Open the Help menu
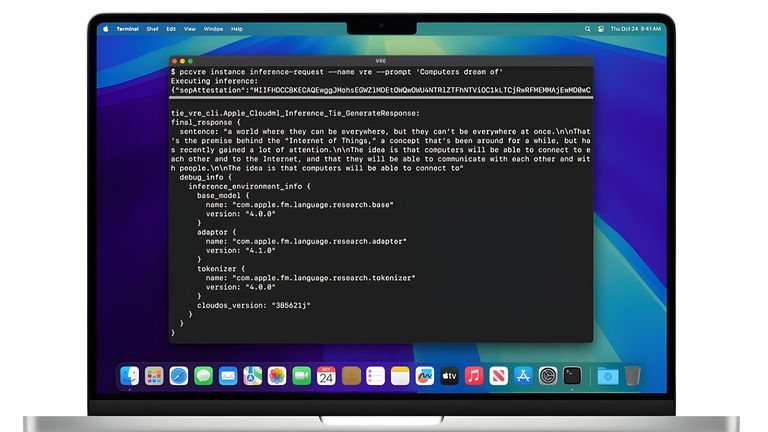This screenshot has height=432, width=768. [x=237, y=29]
